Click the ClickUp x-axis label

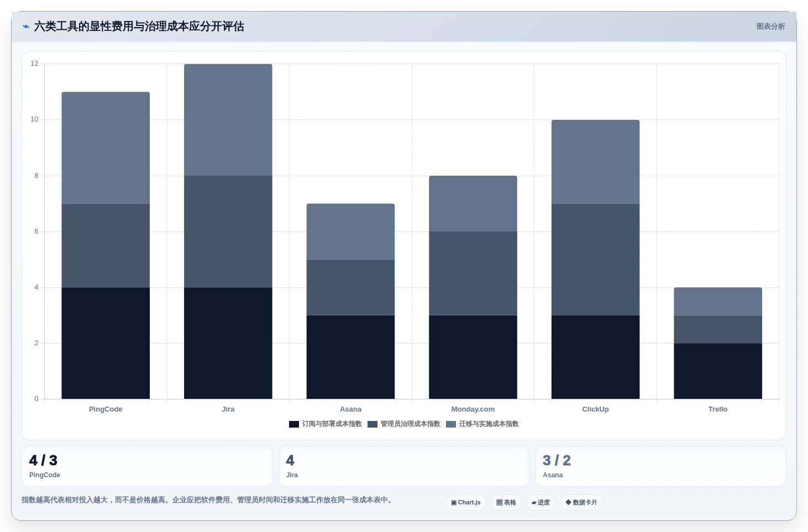(x=595, y=409)
